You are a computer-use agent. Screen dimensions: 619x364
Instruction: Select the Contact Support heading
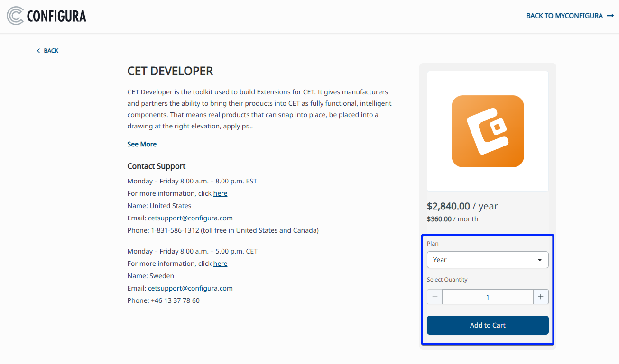157,166
